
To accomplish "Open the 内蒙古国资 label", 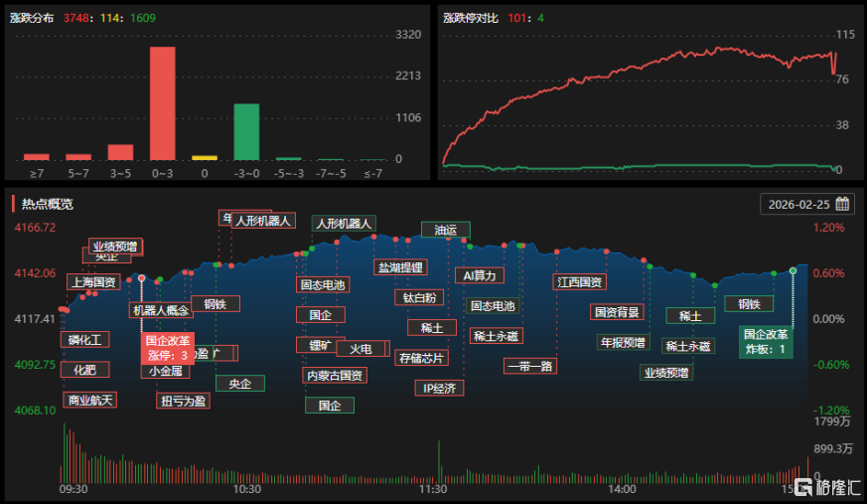I will coord(335,375).
